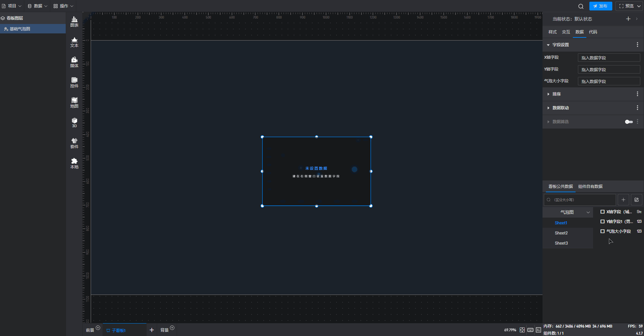Check the X轴字段 field checkbox
The width and height of the screenshot is (644, 336).
(x=603, y=212)
